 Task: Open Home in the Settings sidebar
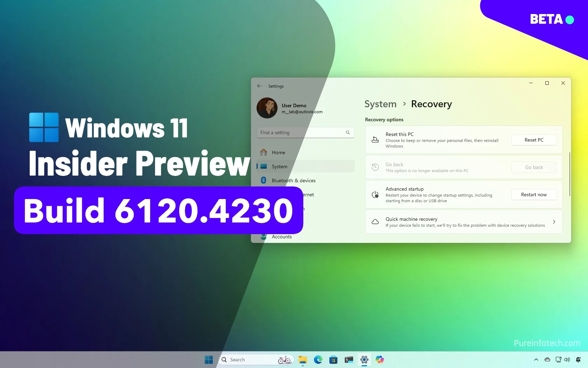coord(305,152)
